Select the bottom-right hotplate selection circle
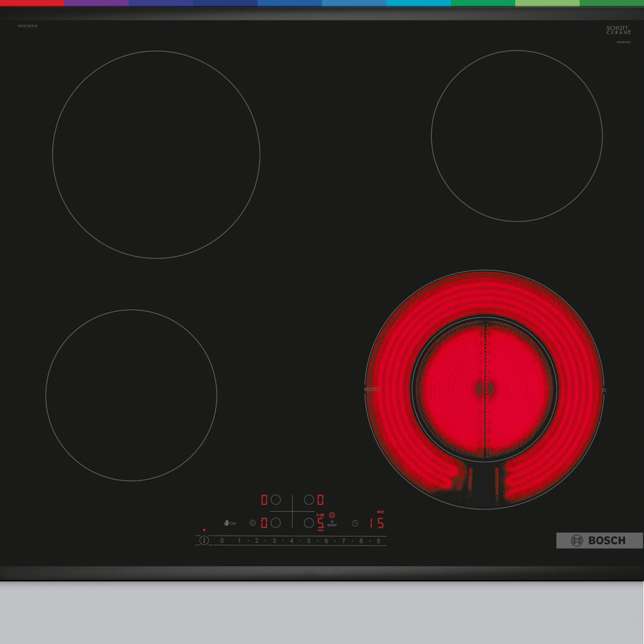This screenshot has height=644, width=644. point(309,523)
